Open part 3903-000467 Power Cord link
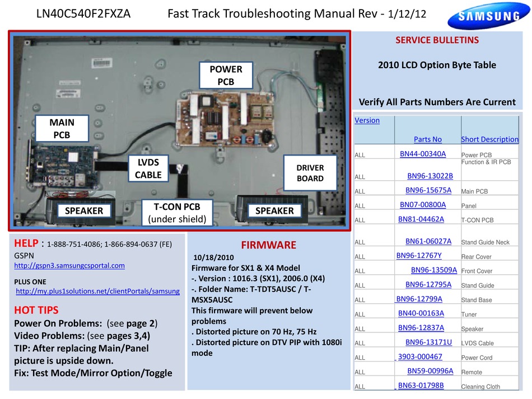Screen dimensions: 532x399 point(419,356)
